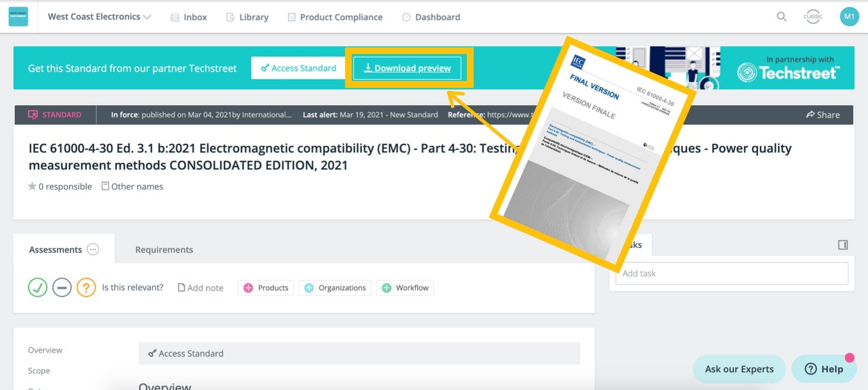Open the Assessments more options ellipsis
The height and width of the screenshot is (390, 868).
coord(93,250)
